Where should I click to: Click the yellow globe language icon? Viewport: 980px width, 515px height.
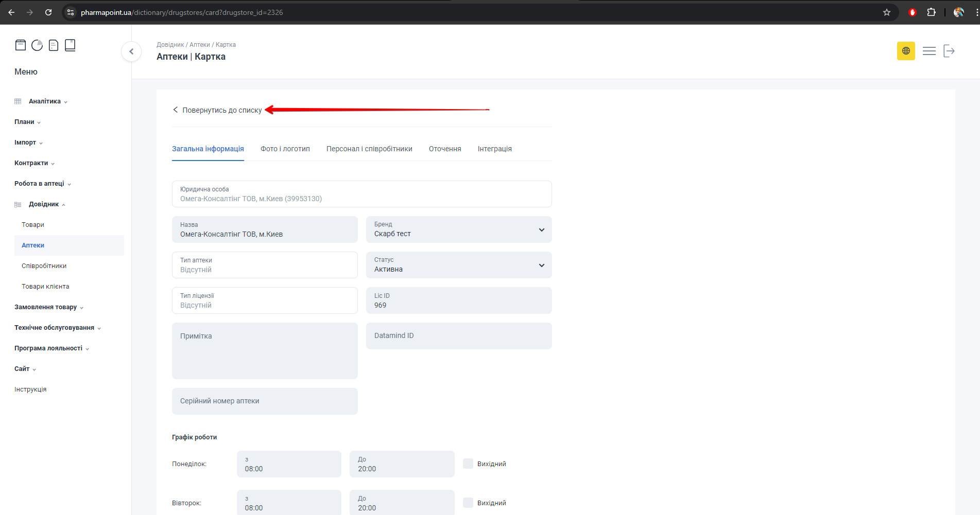[906, 51]
